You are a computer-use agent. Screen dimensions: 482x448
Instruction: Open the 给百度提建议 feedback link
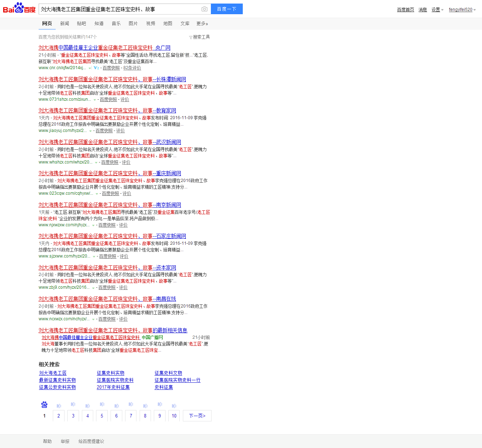coord(91,441)
